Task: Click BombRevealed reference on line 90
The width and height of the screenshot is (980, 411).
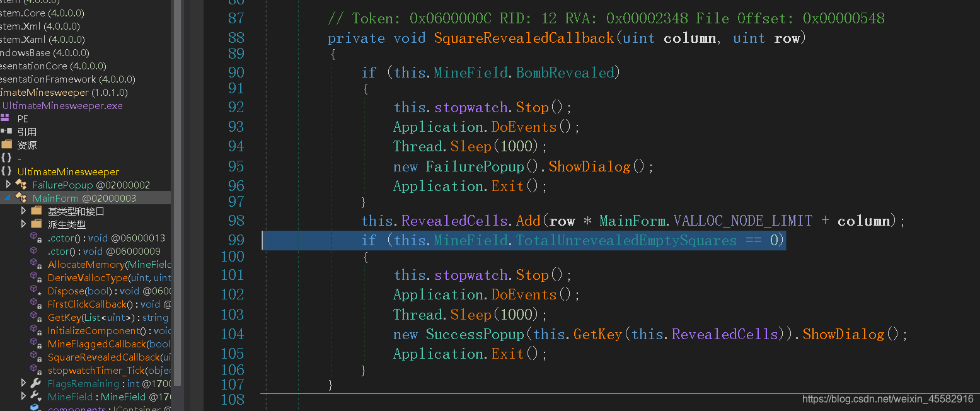Action: tap(565, 72)
